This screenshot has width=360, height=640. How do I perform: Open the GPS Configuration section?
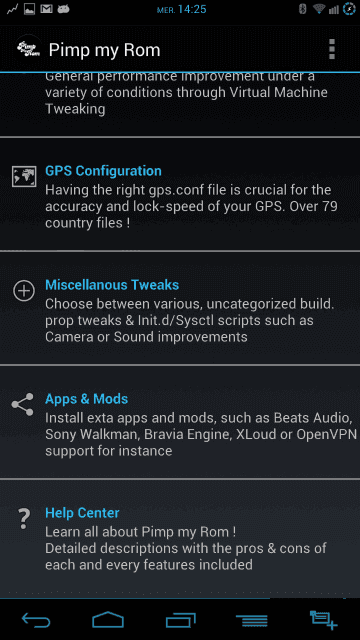click(180, 194)
